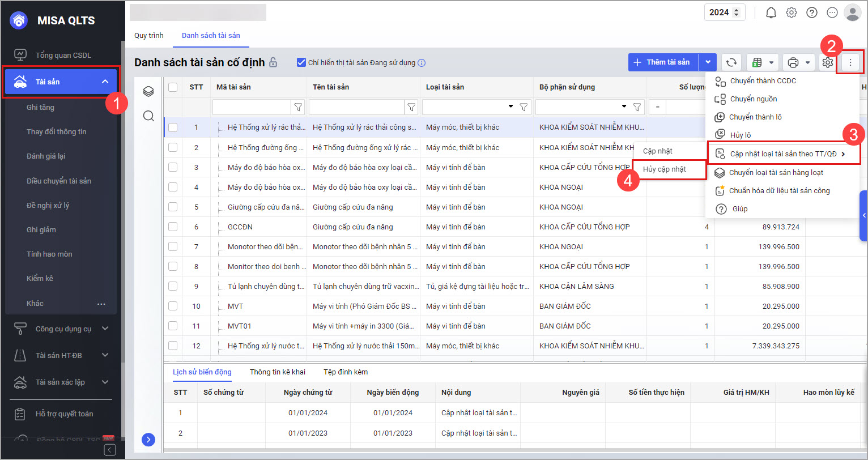The image size is (868, 460).
Task: Select 'Hủy cập nhật' from the submenu
Action: point(665,169)
